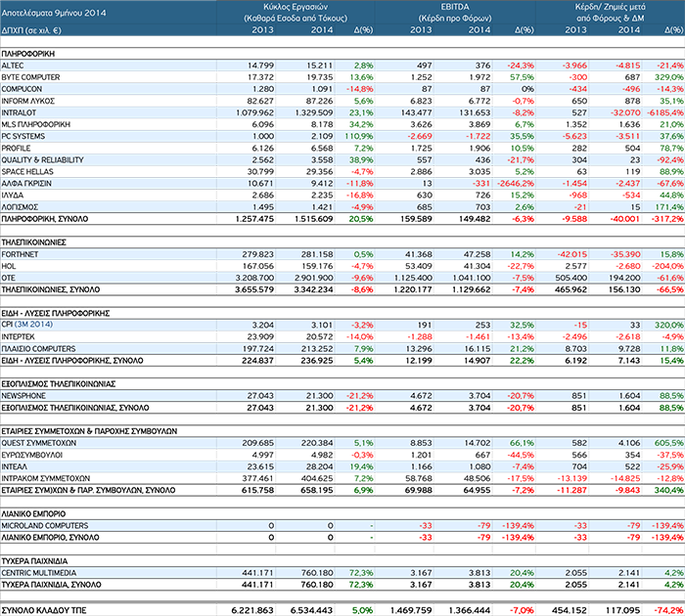
Task: Select ΠΛΗΡΟΦΟΡΙΚΗ total 2014 net result -40.001
Action: [x=624, y=219]
